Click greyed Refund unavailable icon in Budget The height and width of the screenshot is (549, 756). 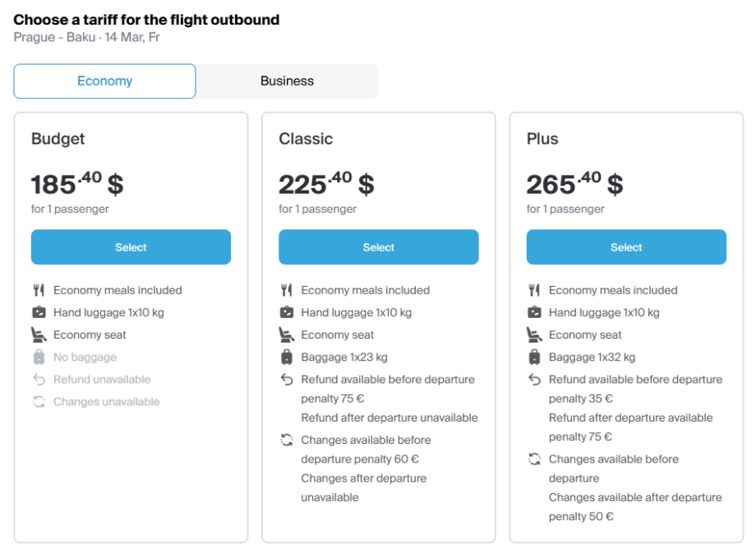pyautogui.click(x=39, y=380)
